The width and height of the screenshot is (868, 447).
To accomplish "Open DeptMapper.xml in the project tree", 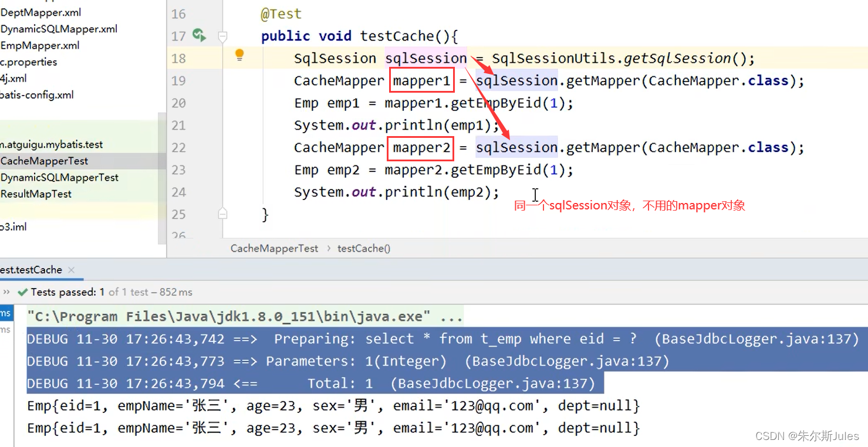I will [x=40, y=12].
